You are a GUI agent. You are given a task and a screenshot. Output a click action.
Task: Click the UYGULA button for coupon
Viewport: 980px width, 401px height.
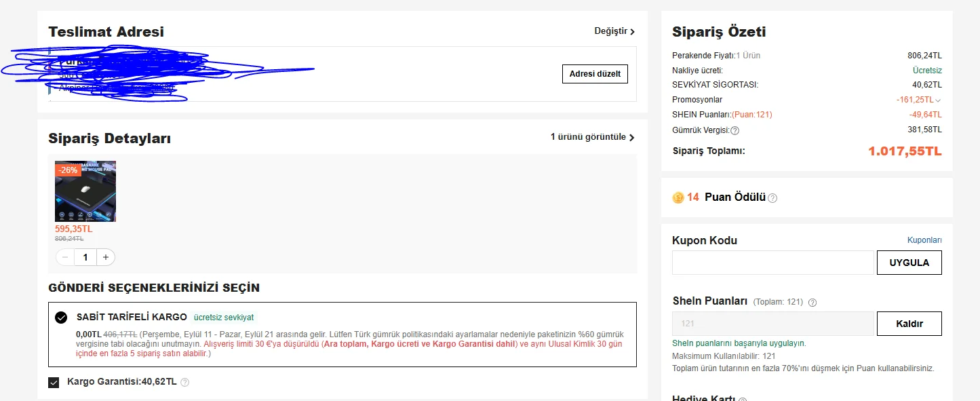point(909,263)
